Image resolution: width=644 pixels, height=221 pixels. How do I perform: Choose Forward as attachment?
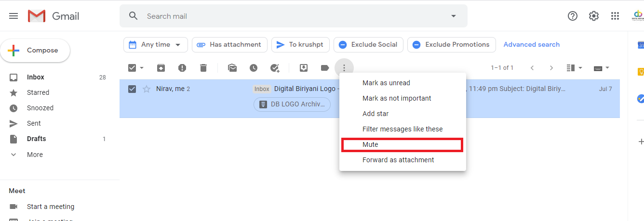[402, 160]
